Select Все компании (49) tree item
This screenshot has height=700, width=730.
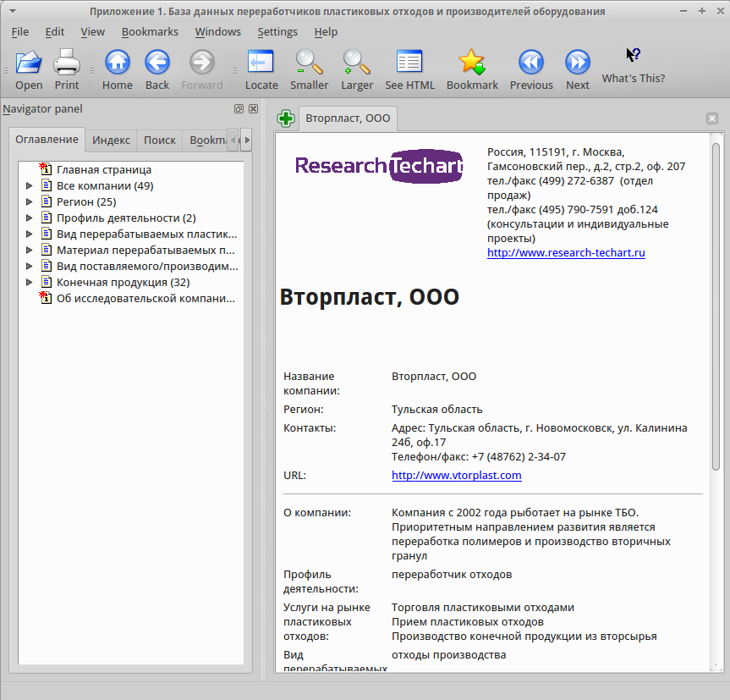105,186
